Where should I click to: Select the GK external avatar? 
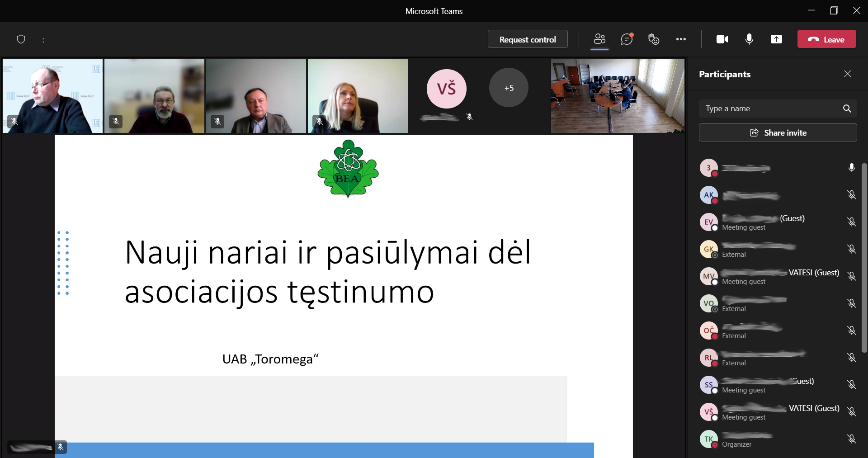point(708,249)
